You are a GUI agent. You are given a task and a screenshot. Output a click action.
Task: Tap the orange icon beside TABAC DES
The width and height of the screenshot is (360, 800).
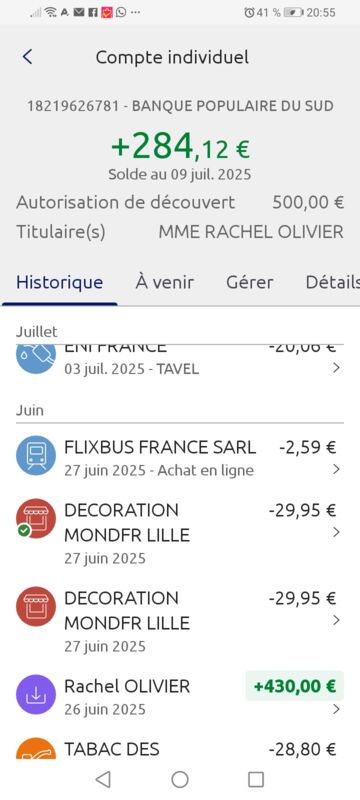pos(36,748)
